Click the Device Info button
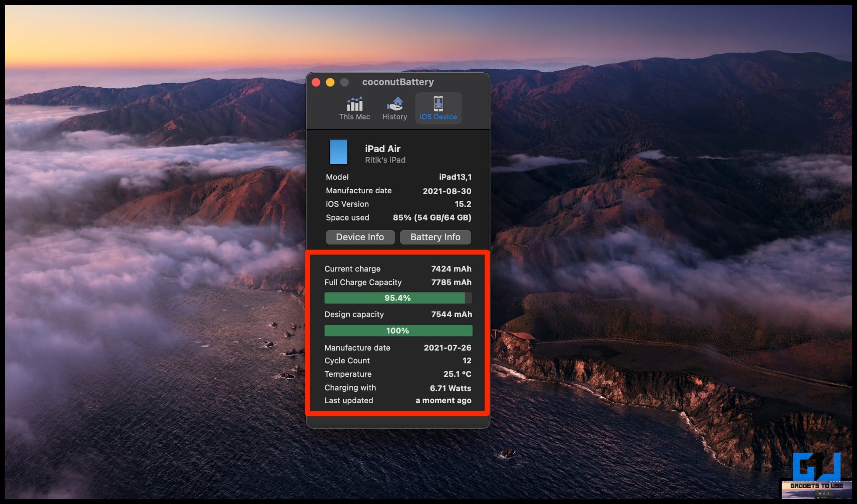The image size is (857, 504). pos(360,237)
